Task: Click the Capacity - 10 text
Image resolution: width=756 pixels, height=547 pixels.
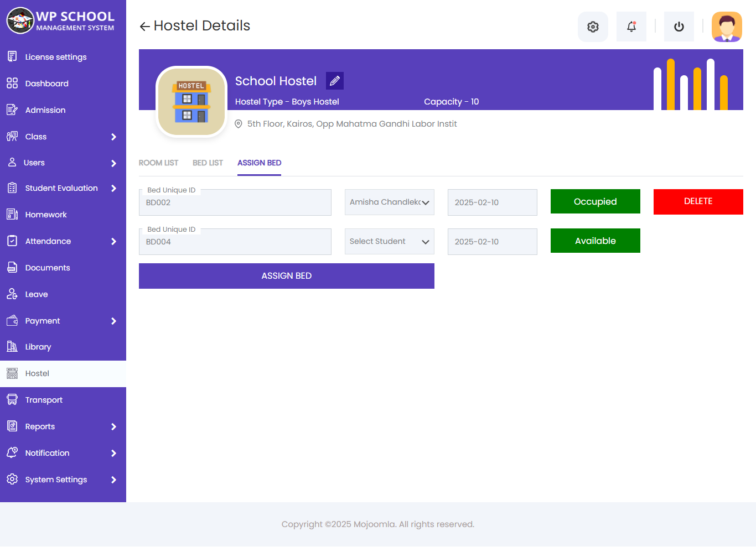Action: click(x=452, y=102)
